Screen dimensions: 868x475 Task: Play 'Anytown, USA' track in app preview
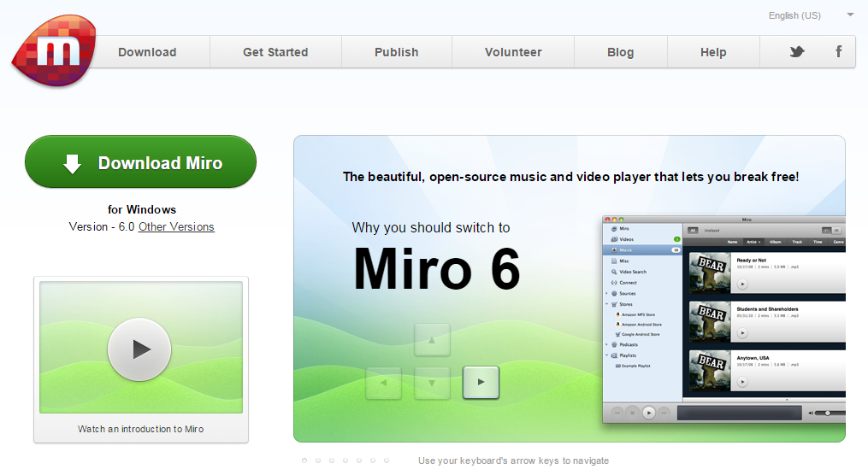[742, 382]
